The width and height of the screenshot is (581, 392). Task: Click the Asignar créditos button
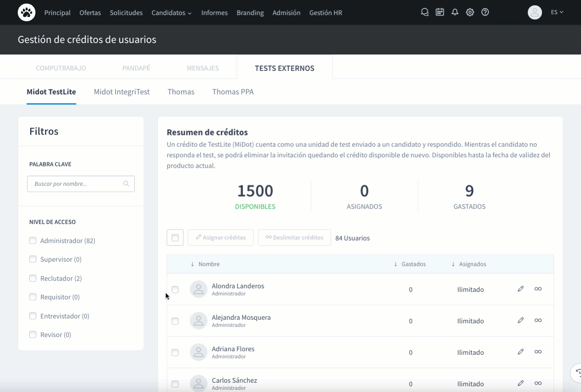(221, 237)
